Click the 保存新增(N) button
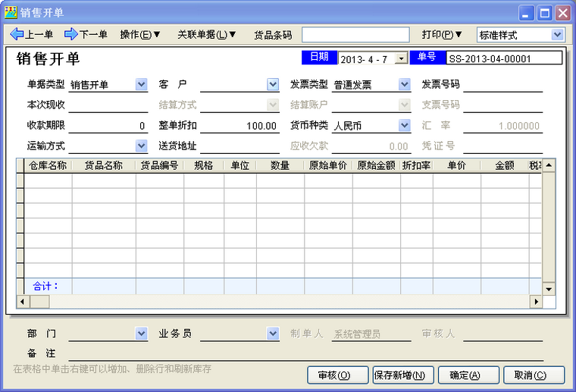This screenshot has width=576, height=392. (x=403, y=375)
